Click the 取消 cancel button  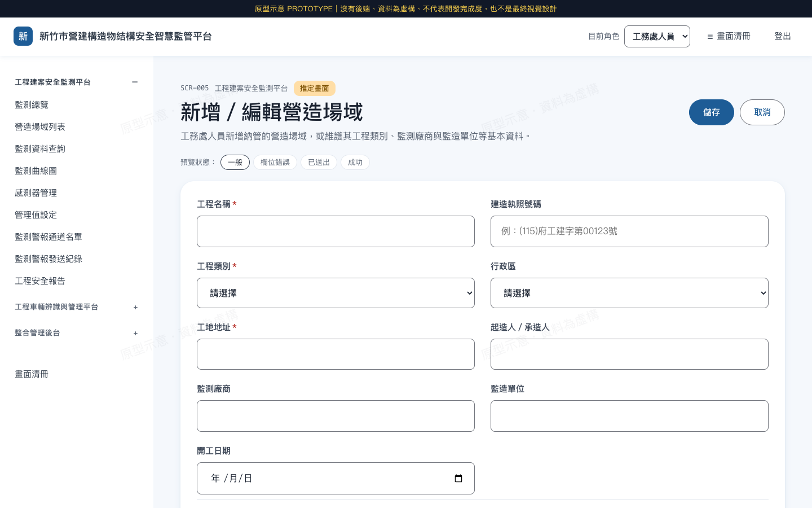[762, 112]
